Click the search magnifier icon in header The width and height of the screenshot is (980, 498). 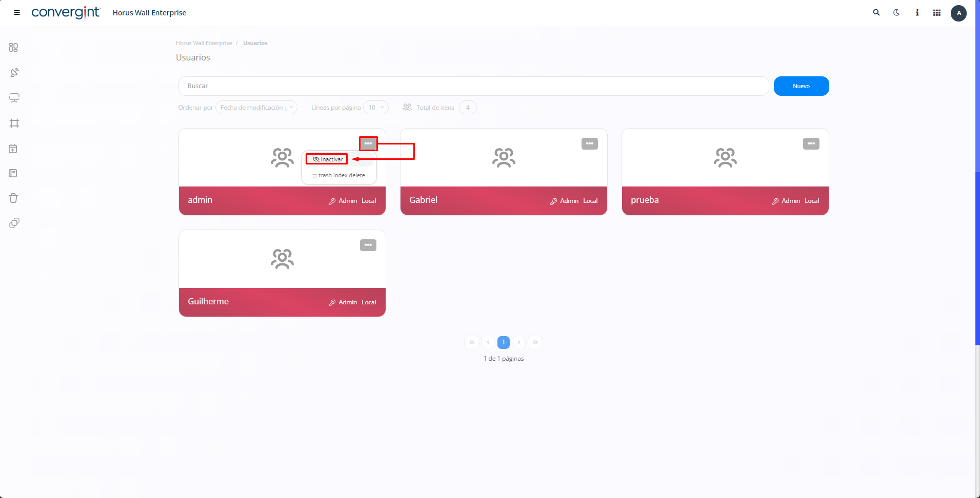click(876, 13)
